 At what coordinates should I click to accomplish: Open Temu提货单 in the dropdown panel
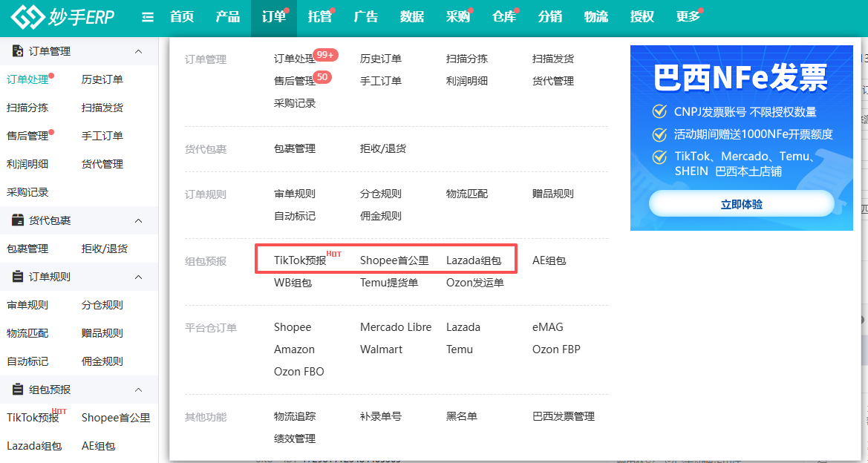tap(389, 283)
